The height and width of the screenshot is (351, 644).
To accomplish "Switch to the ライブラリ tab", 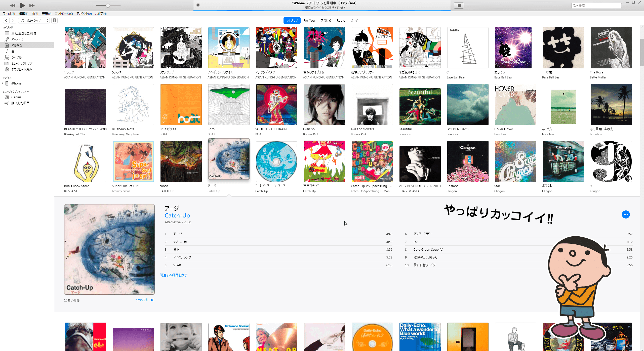I will (x=292, y=20).
